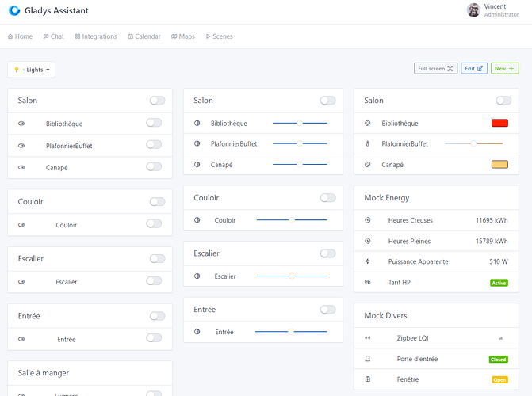Open the Vincent Administrator user menu
The image size is (532, 396).
coord(492,10)
